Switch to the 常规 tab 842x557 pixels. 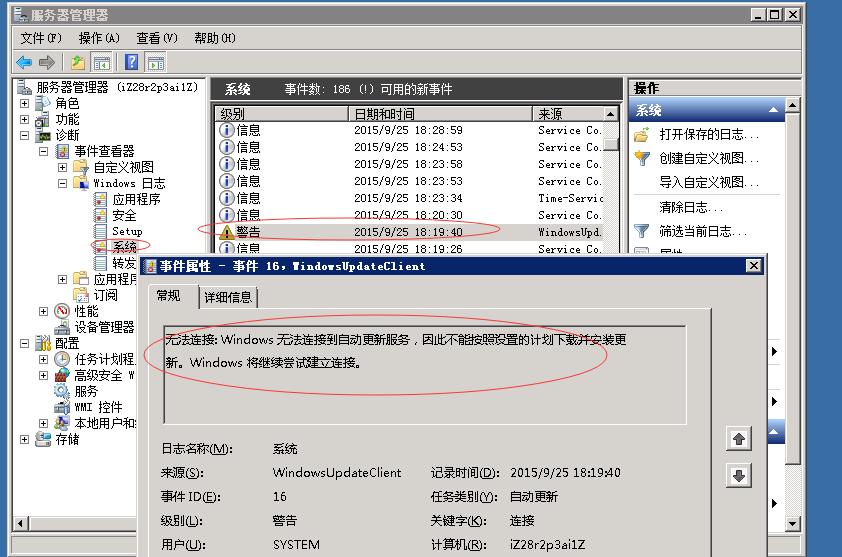pyautogui.click(x=169, y=296)
